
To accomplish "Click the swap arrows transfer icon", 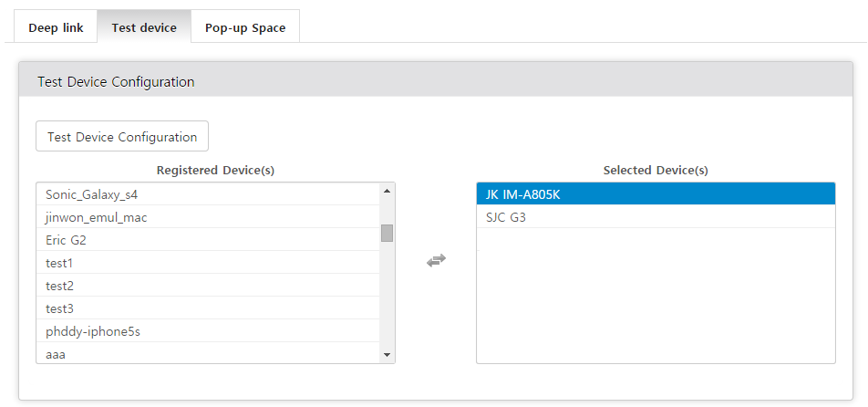I will [x=436, y=260].
